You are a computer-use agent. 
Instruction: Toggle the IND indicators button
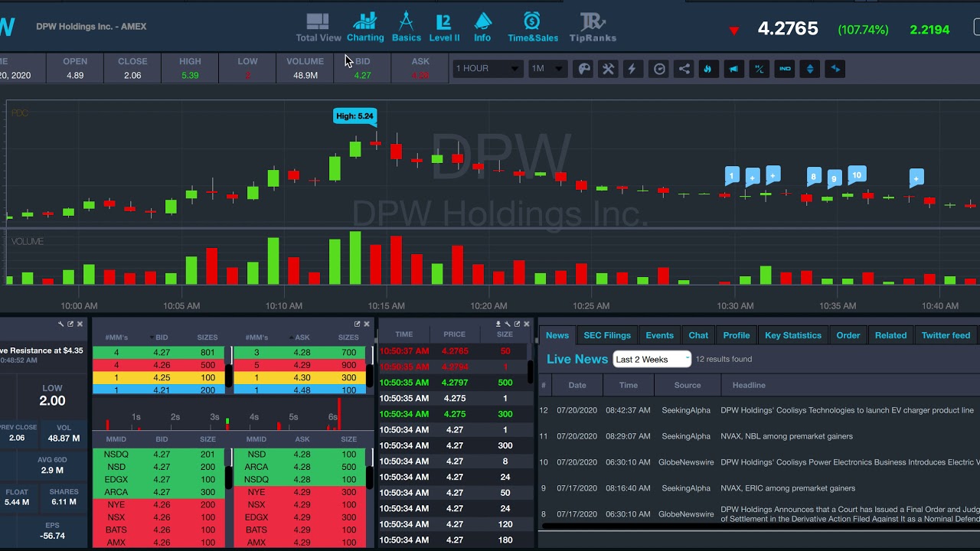tap(785, 69)
